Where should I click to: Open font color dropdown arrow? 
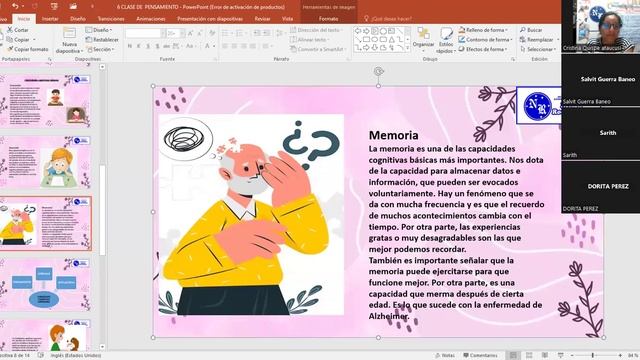point(214,47)
